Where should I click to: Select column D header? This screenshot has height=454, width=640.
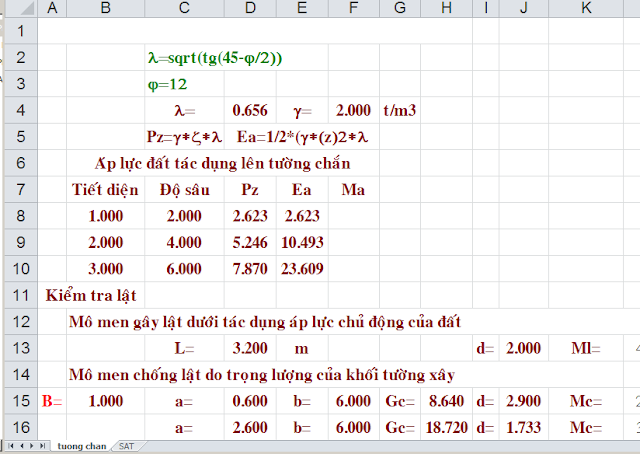(x=250, y=8)
